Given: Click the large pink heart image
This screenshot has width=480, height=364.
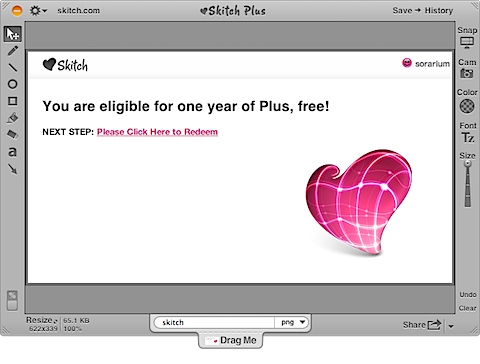Looking at the screenshot, I should click(358, 203).
